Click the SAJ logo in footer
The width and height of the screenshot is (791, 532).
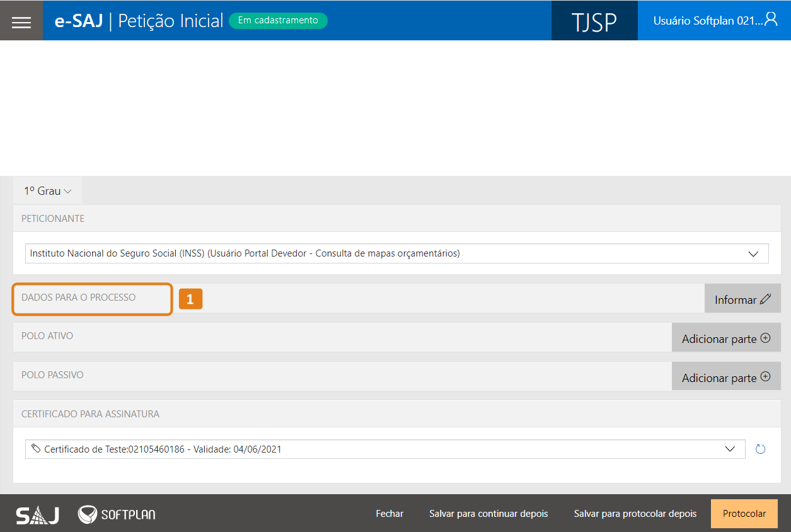(38, 514)
